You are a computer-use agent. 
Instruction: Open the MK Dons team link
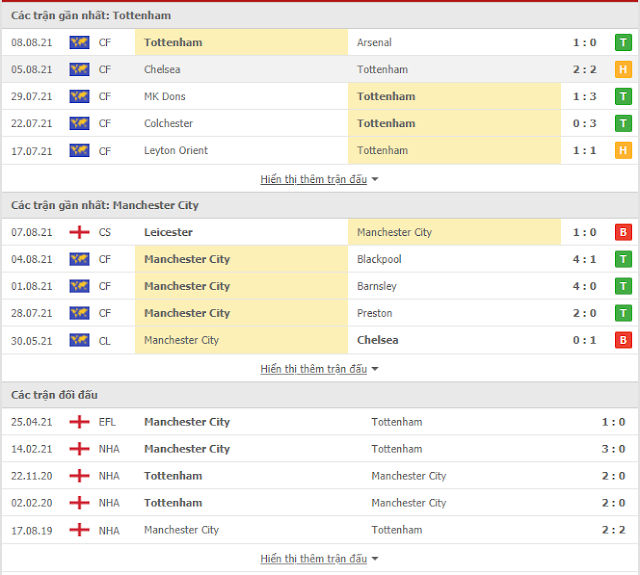pyautogui.click(x=164, y=96)
